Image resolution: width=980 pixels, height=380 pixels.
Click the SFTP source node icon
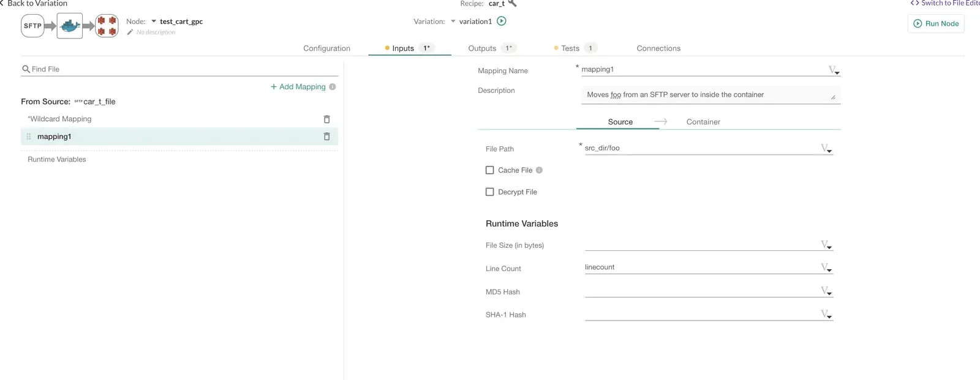tap(32, 26)
